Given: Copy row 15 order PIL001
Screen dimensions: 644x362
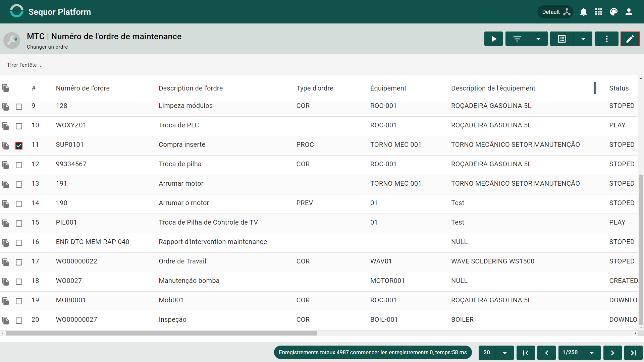Looking at the screenshot, I should pos(5,223).
